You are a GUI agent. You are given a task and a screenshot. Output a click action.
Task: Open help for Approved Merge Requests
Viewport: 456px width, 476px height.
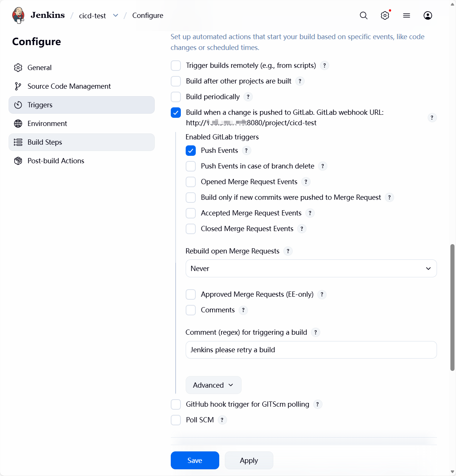[322, 294]
